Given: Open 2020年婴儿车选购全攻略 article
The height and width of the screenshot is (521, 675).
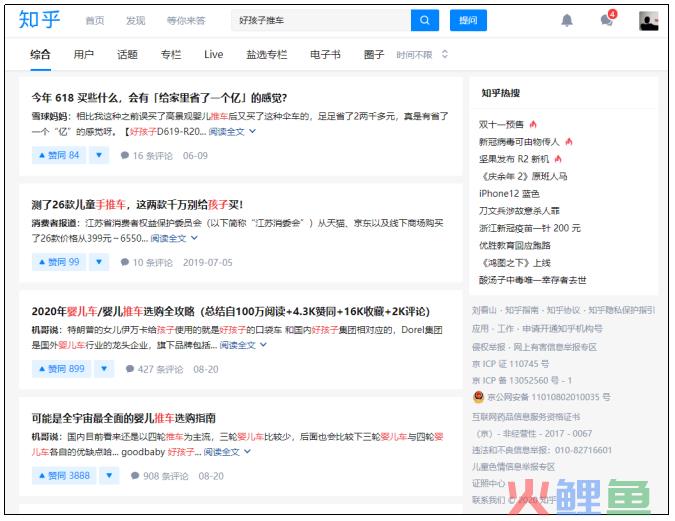Looking at the screenshot, I should [231, 311].
